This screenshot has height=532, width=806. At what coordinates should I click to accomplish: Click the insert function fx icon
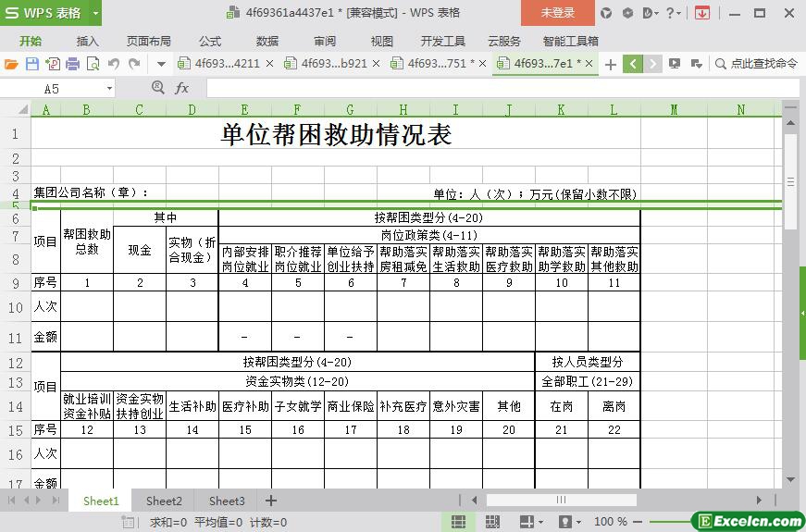pyautogui.click(x=181, y=88)
